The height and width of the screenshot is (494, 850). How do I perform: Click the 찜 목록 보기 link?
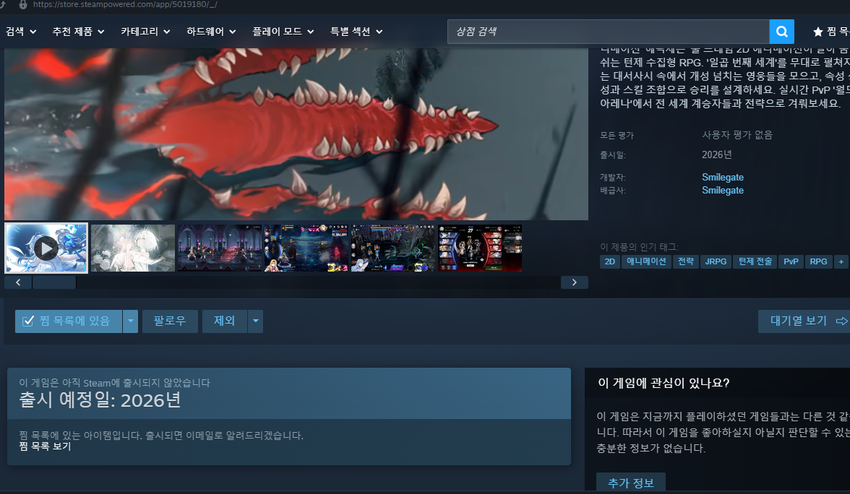pos(45,446)
